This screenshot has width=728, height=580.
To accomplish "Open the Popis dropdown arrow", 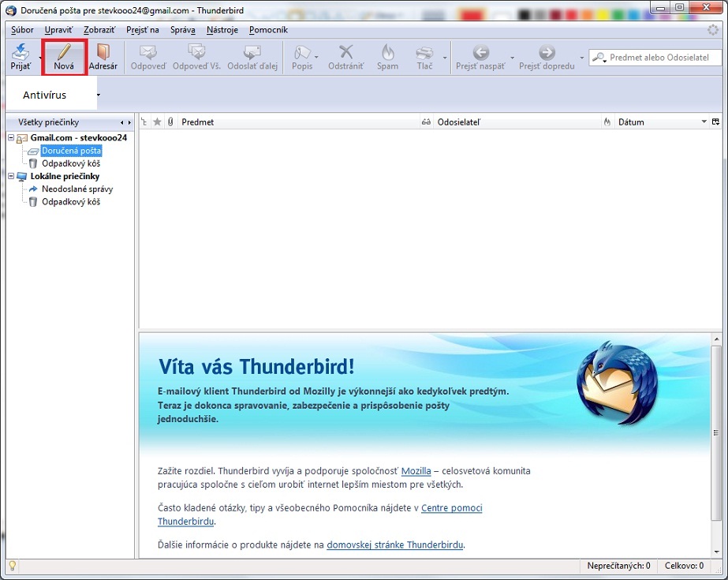I will pyautogui.click(x=316, y=58).
